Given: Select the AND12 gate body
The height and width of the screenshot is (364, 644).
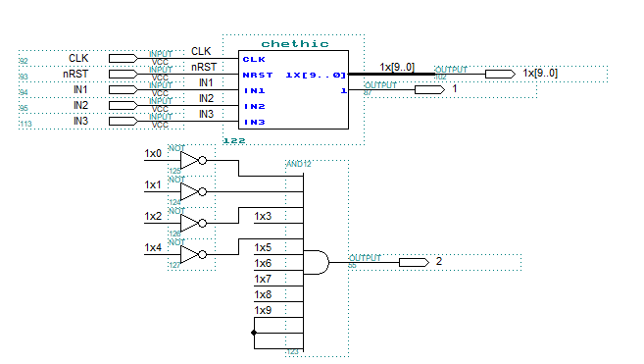Looking at the screenshot, I should tap(317, 262).
